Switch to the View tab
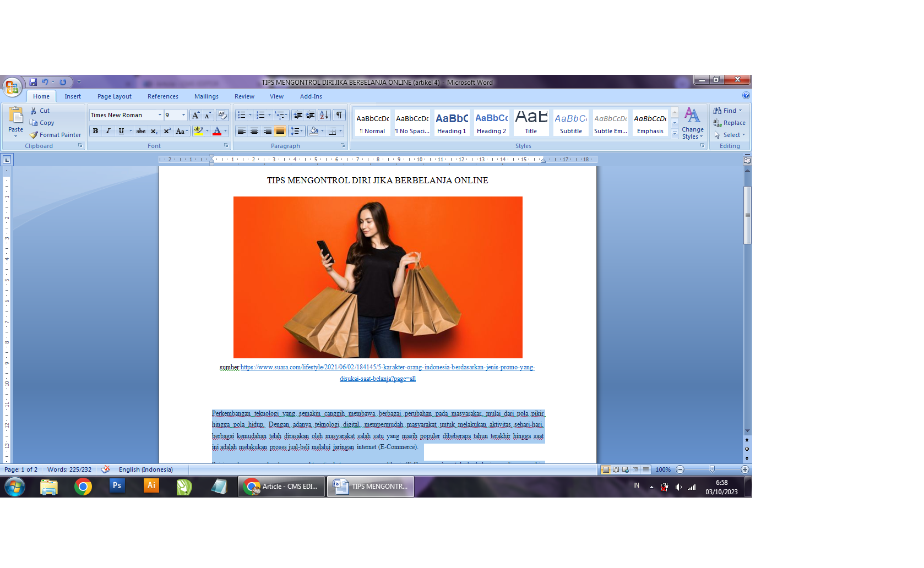 (276, 96)
